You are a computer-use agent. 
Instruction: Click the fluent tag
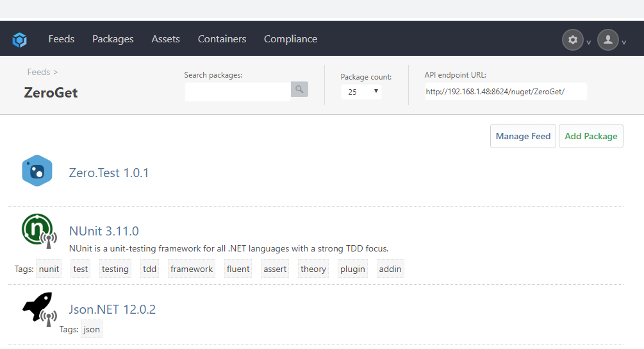[x=238, y=269]
